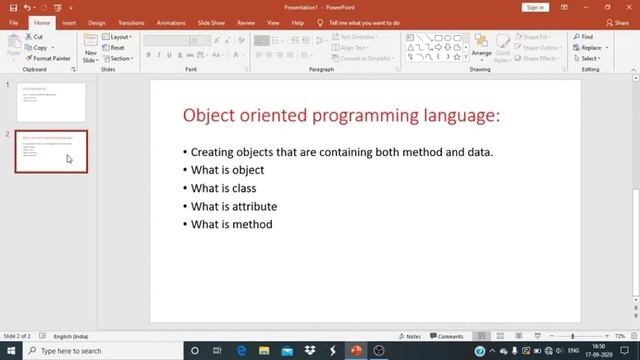Start slideshow from the quick access toolbar icon
The width and height of the screenshot is (640, 360).
(x=58, y=8)
